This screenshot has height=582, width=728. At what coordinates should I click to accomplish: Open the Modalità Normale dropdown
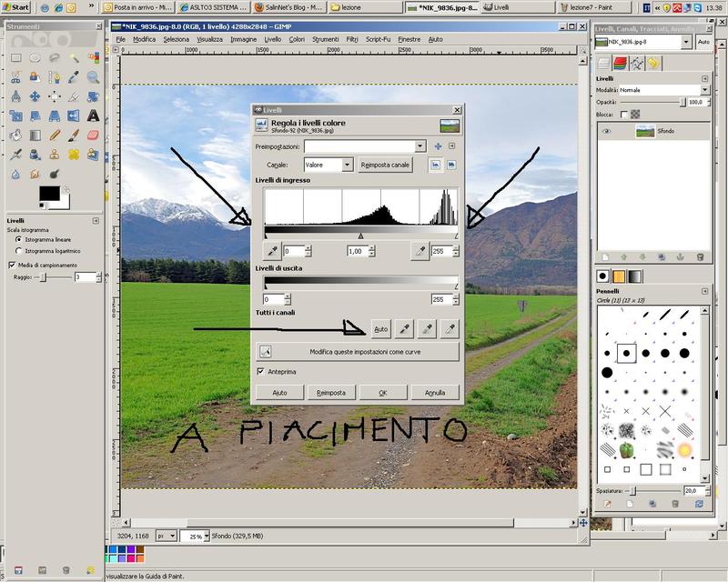click(x=664, y=90)
